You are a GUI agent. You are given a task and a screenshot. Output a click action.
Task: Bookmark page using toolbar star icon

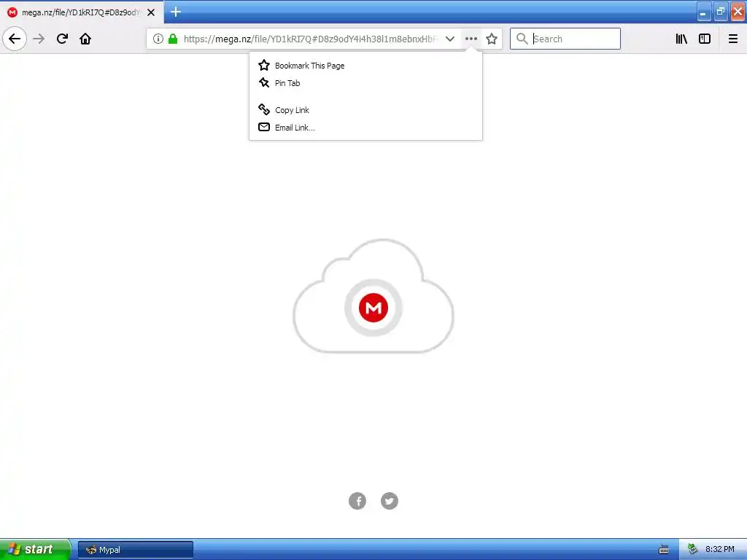(492, 39)
